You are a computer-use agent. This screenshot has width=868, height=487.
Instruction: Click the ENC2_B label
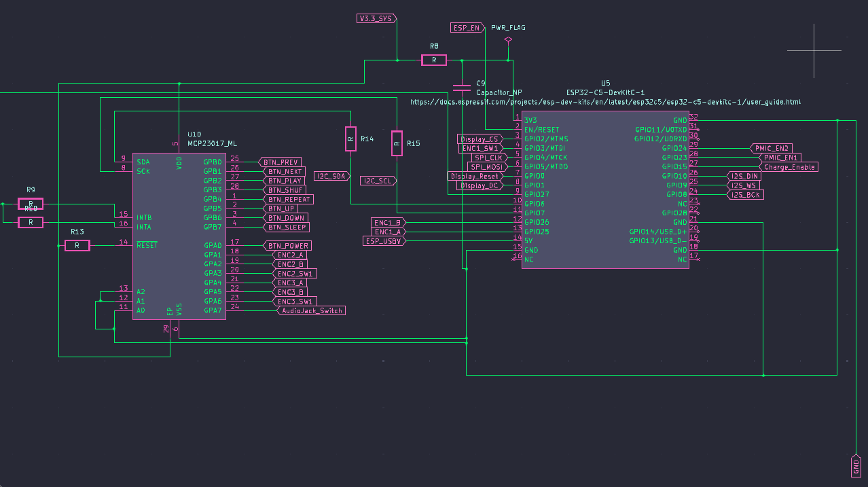click(290, 264)
